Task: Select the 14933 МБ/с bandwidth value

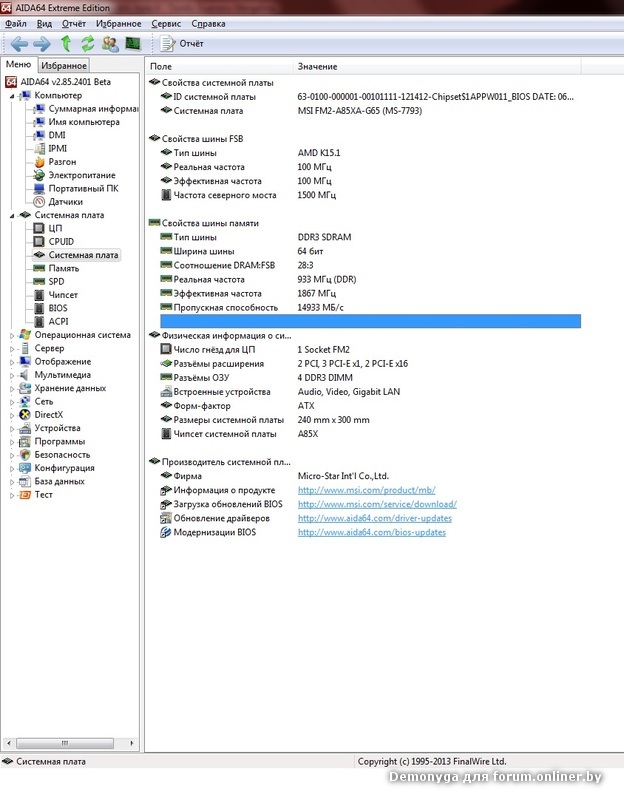Action: (320, 308)
